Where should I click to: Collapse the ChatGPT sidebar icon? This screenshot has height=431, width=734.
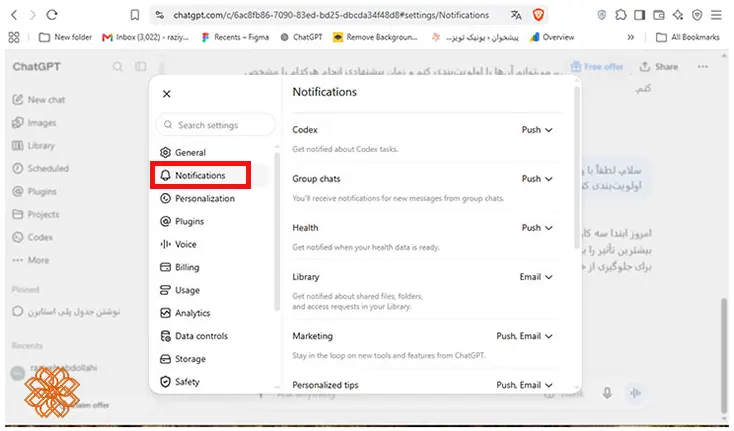coord(140,66)
